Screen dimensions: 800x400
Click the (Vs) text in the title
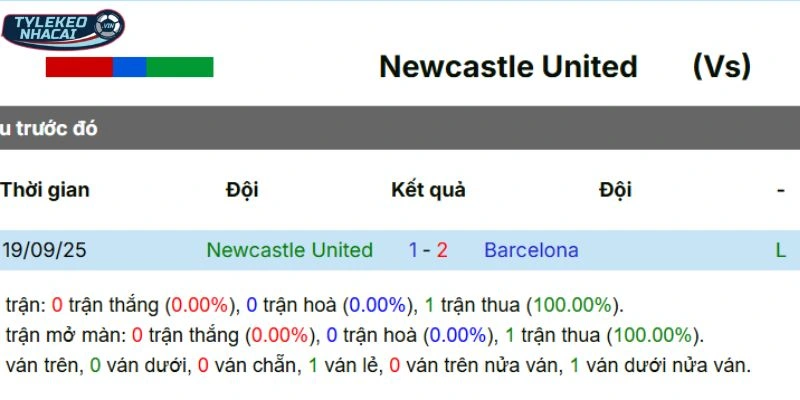tap(721, 66)
